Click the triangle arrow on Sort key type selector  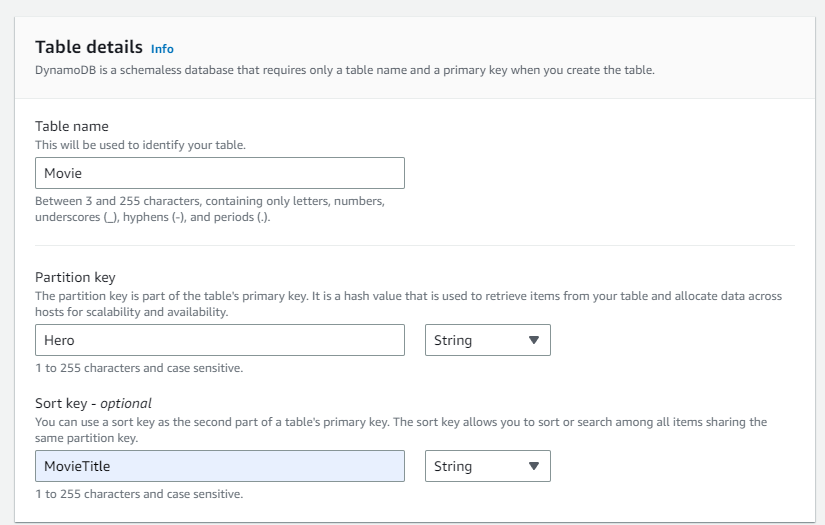tap(534, 466)
